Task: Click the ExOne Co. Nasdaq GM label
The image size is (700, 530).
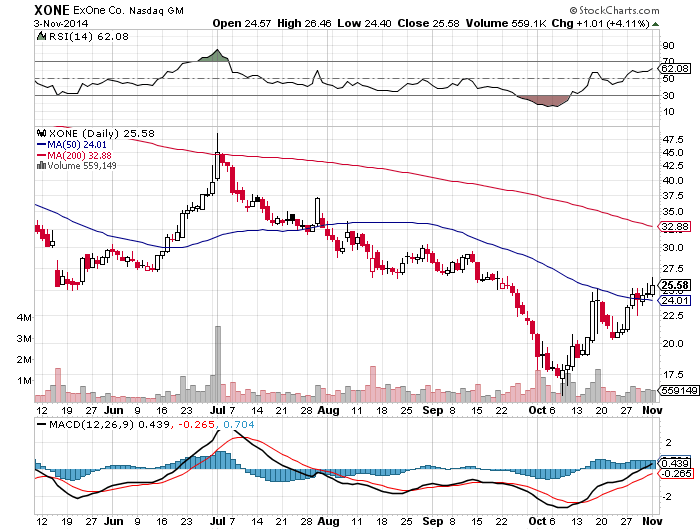Action: (129, 10)
